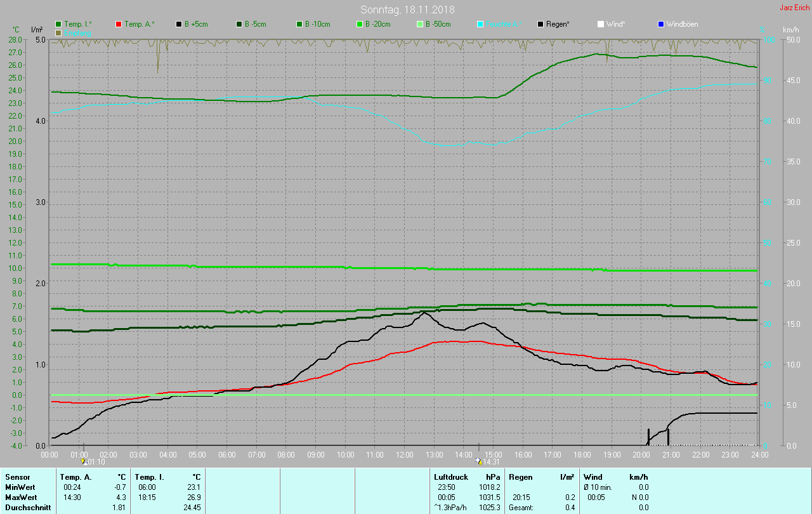812x514 pixels.
Task: Click the 'MinWert' row label
Action: tap(20, 487)
